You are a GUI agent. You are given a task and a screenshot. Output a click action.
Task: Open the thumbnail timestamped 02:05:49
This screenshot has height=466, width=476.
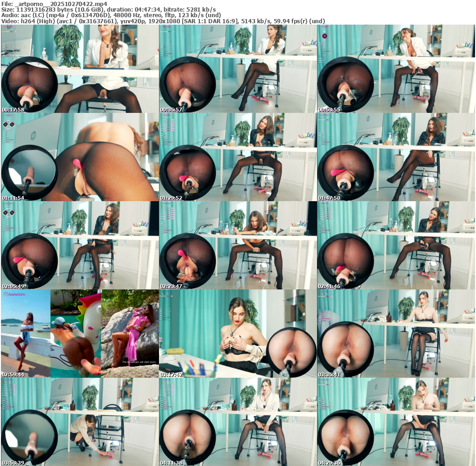pos(80,245)
